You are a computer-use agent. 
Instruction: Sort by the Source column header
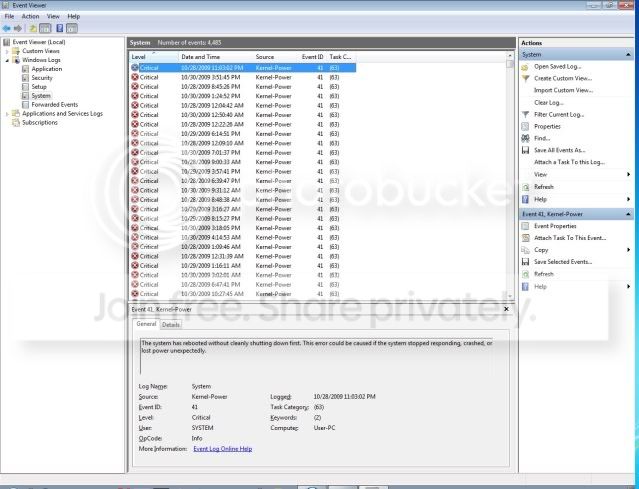coord(276,57)
